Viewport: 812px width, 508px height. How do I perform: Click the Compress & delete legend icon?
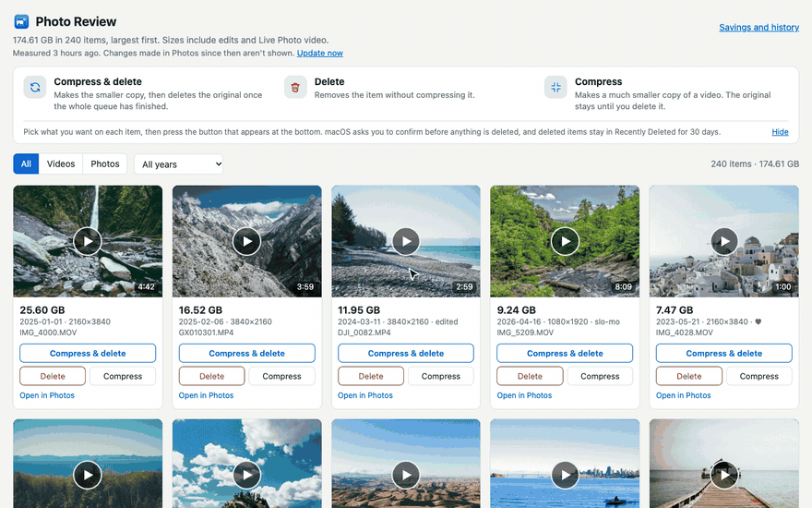coord(35,87)
